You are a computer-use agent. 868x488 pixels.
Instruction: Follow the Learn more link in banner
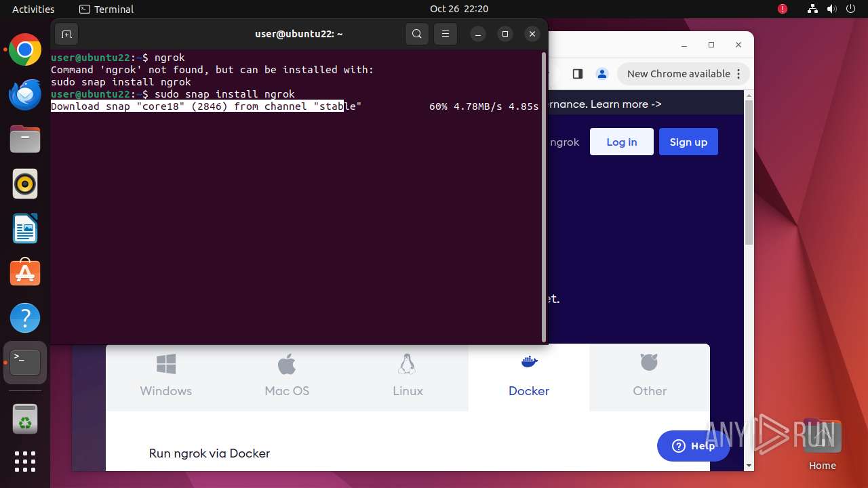[626, 104]
